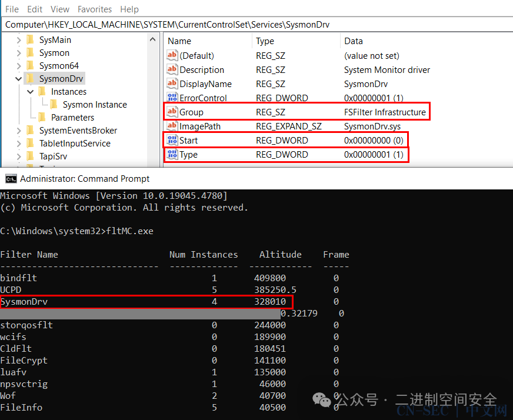513x420 pixels.
Task: Select the TabletInputService folder icon
Action: point(30,143)
